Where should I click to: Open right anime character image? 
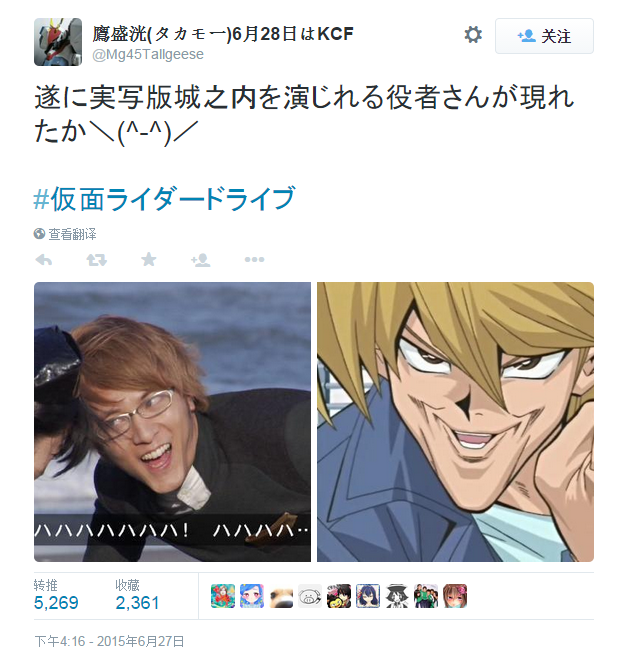click(455, 422)
